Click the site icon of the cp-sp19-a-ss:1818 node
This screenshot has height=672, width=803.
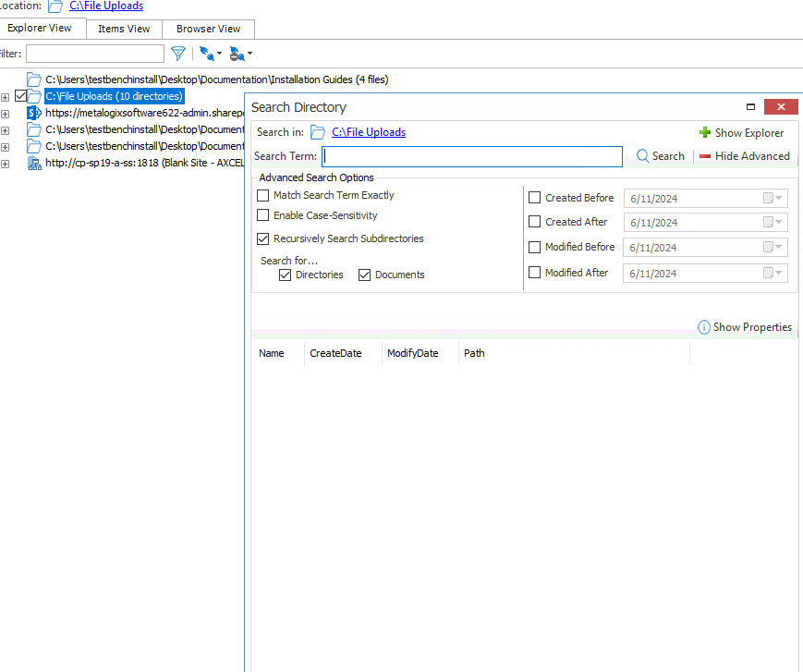coord(34,163)
